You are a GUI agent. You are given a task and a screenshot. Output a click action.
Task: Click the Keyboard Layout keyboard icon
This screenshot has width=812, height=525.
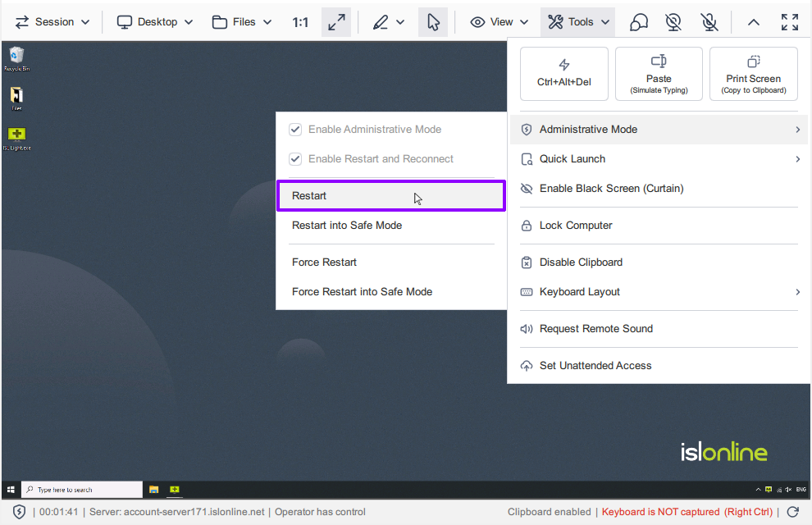point(526,292)
